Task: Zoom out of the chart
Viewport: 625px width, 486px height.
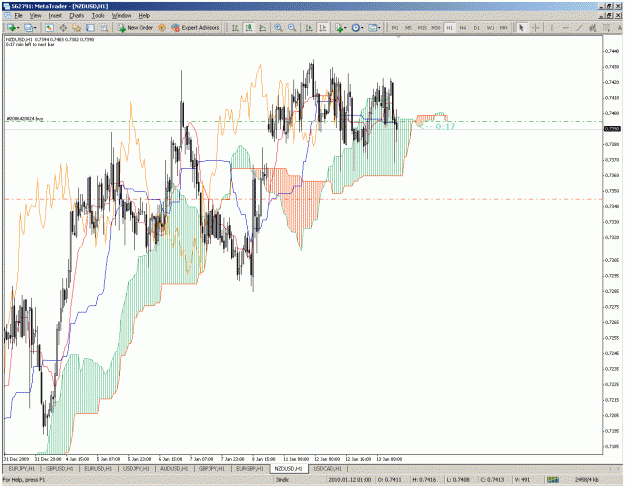Action: [292, 28]
